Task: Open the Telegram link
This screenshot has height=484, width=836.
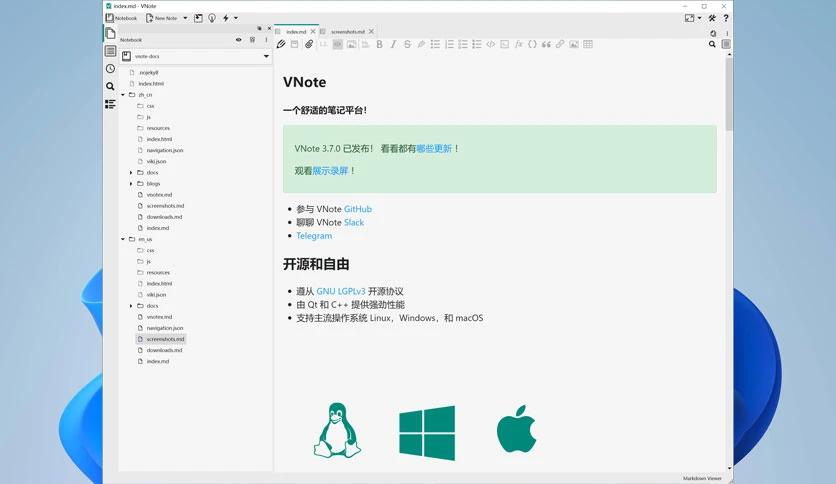Action: [314, 236]
